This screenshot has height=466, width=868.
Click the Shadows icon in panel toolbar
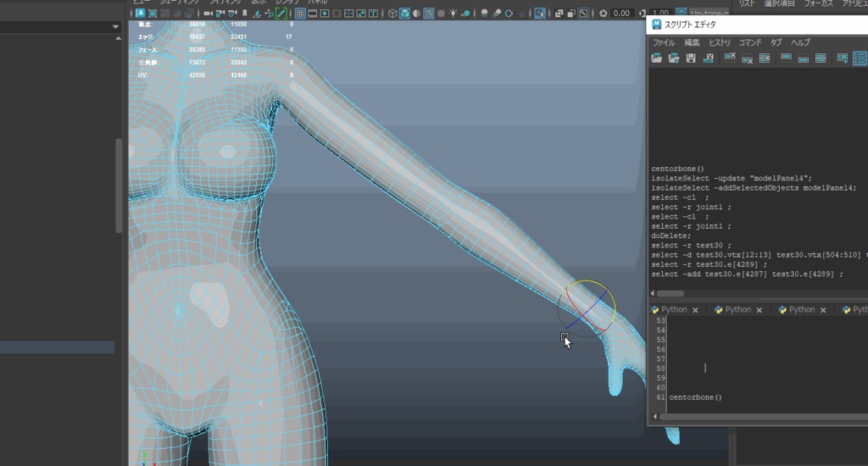pyautogui.click(x=465, y=14)
